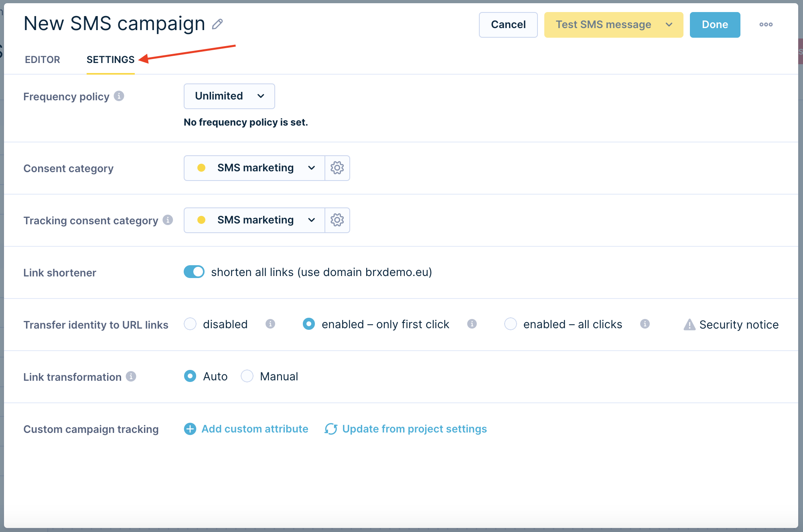Open Consent category gear settings
This screenshot has height=532, width=803.
coord(337,168)
